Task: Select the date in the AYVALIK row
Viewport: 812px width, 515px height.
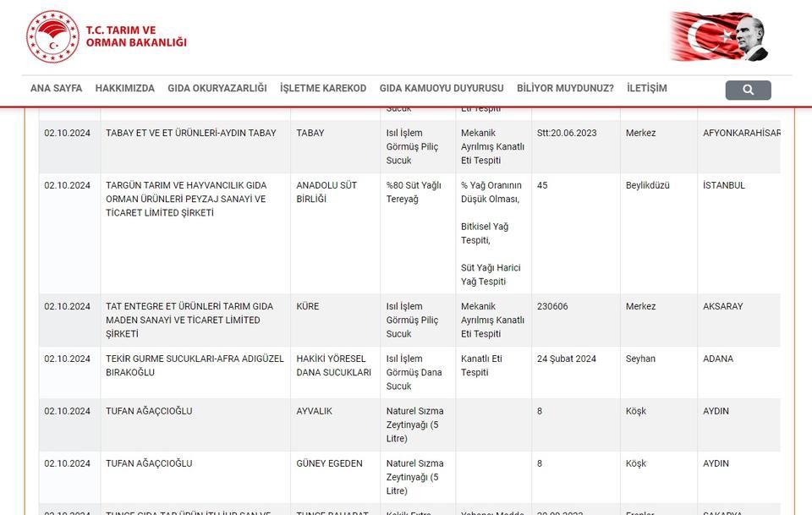Action: click(x=68, y=411)
